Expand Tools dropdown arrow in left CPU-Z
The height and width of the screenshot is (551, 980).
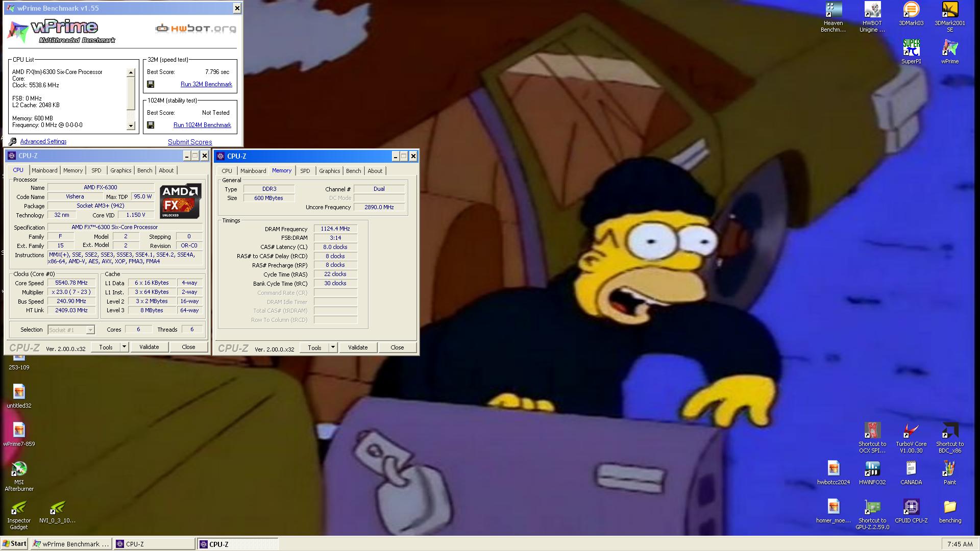point(124,347)
